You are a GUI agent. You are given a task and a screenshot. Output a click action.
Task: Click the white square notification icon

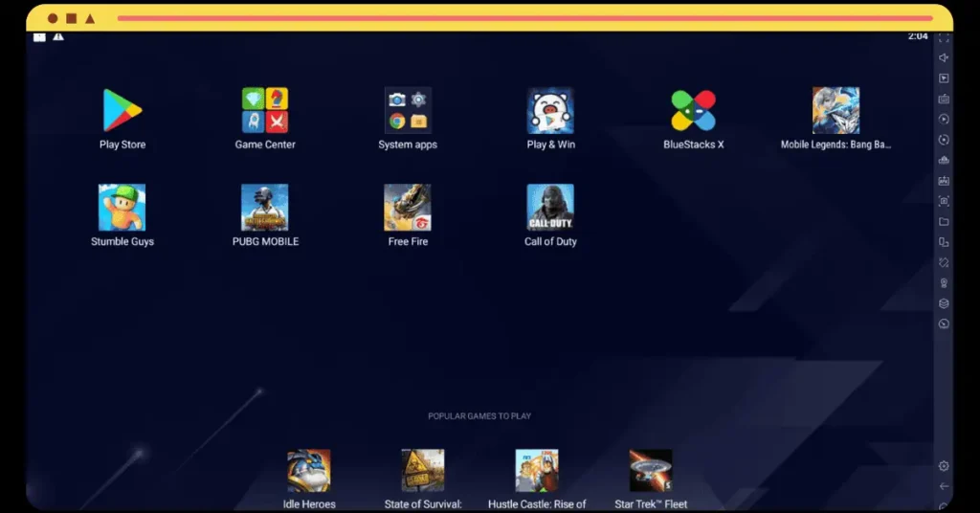click(39, 37)
